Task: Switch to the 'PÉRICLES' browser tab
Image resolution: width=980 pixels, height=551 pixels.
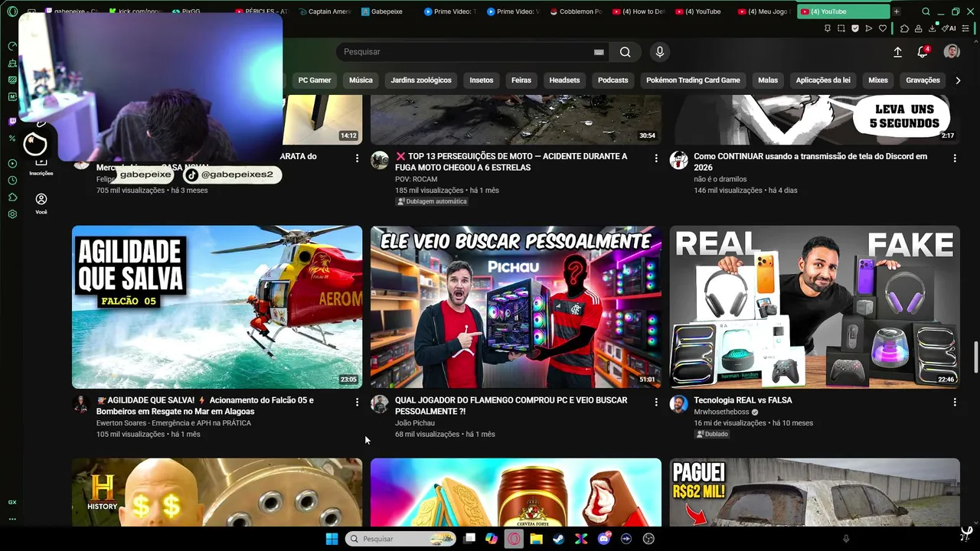Action: pos(263,11)
